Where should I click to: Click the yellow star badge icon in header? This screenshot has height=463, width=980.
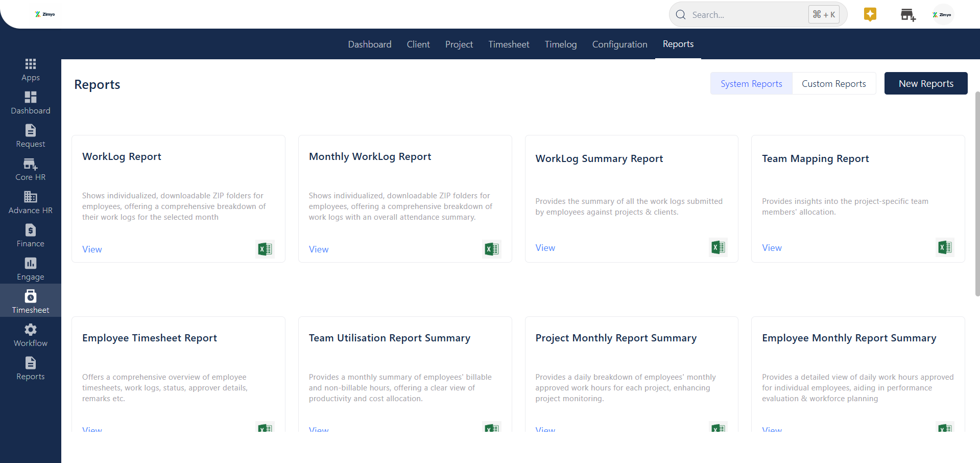click(x=870, y=14)
